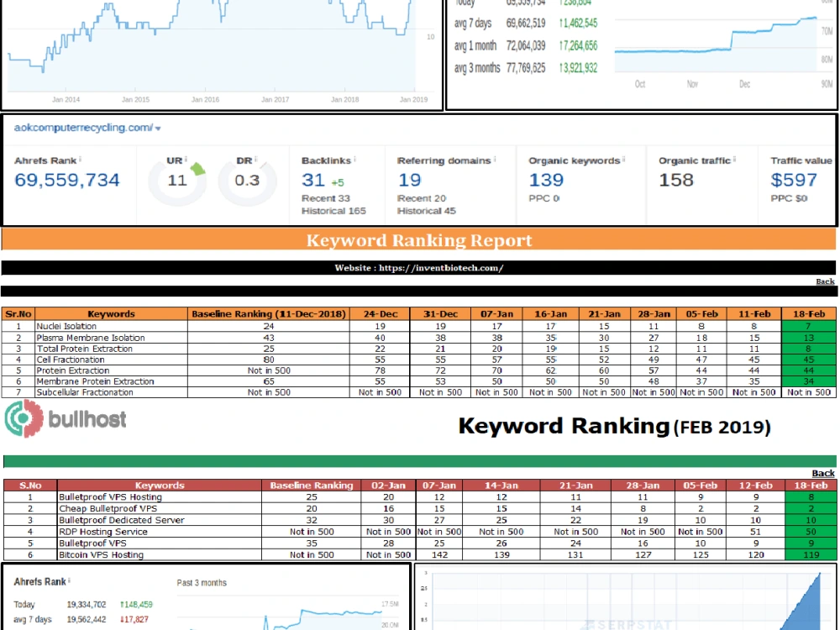Select the 'Bulletproof VPS Hosting' keyword cell
Viewport: 840px width, 630px height.
(160, 497)
